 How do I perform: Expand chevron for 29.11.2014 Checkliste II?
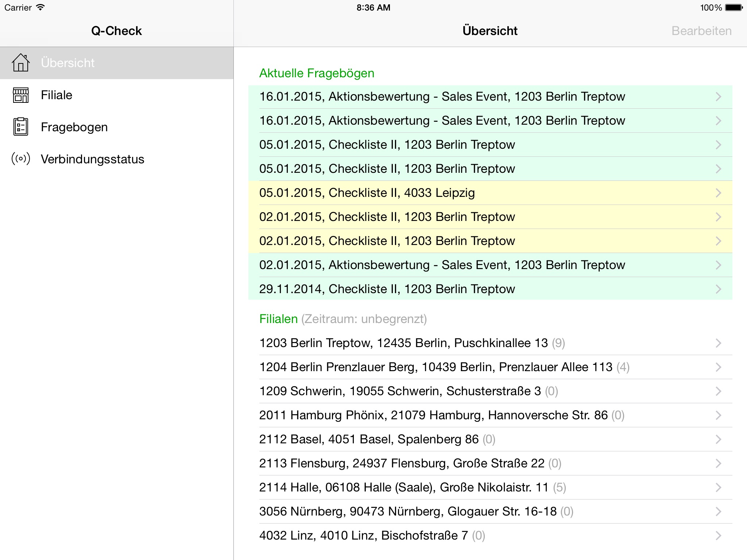click(x=718, y=289)
